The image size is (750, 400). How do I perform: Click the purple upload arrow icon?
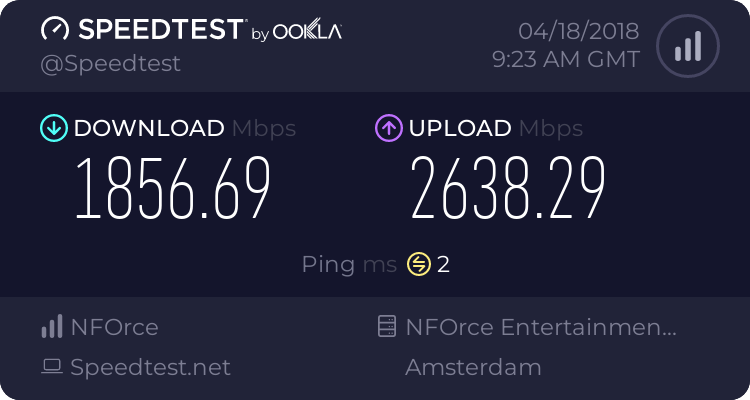coord(388,128)
